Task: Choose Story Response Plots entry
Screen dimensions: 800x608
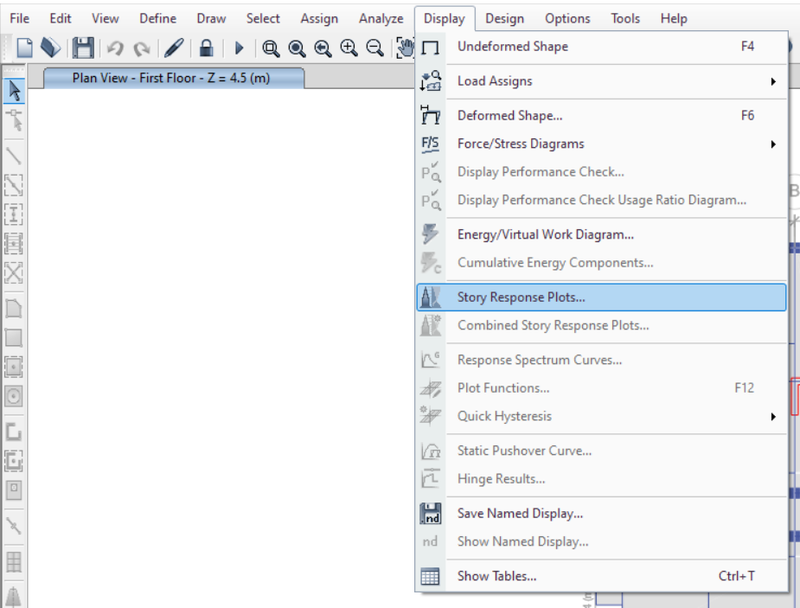Action: (x=602, y=297)
